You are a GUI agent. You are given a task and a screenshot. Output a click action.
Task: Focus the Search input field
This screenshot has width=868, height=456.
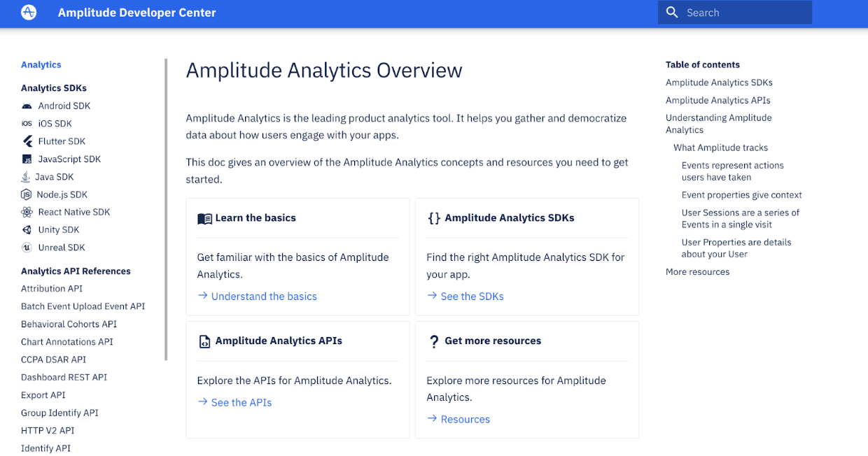735,13
